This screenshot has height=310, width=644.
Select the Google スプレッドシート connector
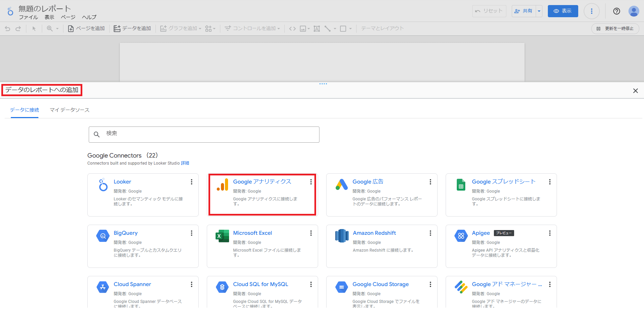point(503,182)
